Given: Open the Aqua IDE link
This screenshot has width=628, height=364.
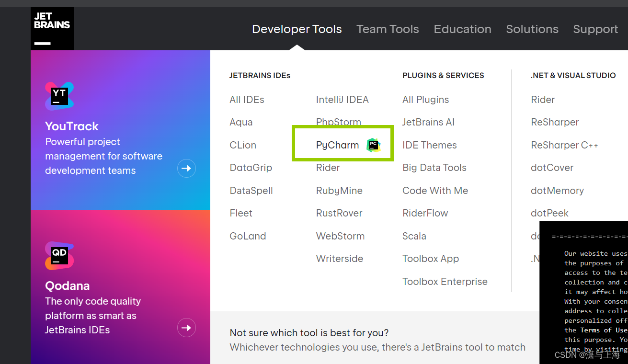Looking at the screenshot, I should coord(241,122).
